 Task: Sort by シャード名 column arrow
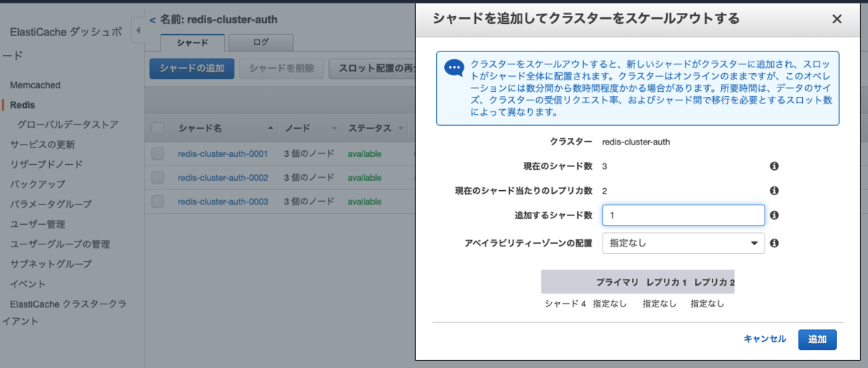point(271,128)
